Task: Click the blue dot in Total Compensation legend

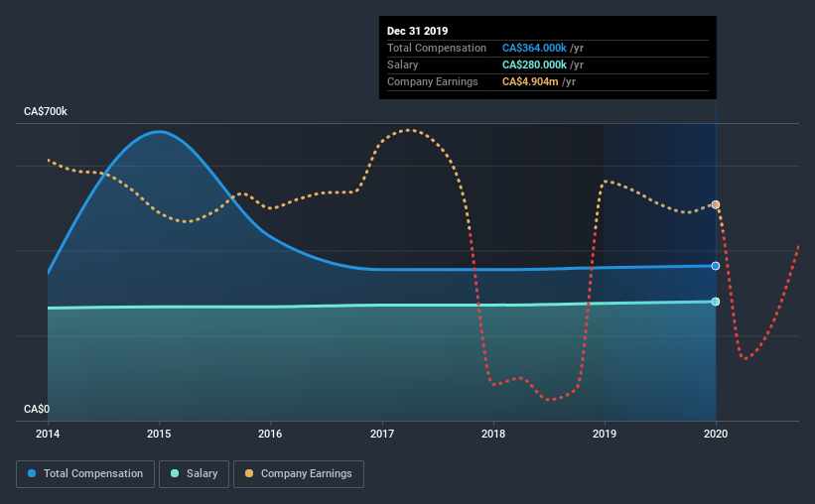Action: click(32, 473)
